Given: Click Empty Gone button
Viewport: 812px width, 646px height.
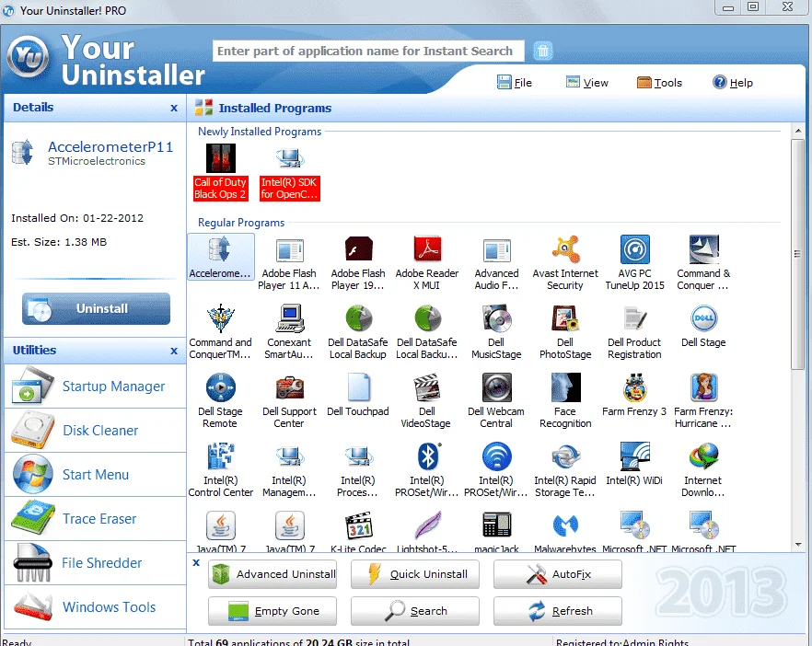Looking at the screenshot, I should 273,611.
